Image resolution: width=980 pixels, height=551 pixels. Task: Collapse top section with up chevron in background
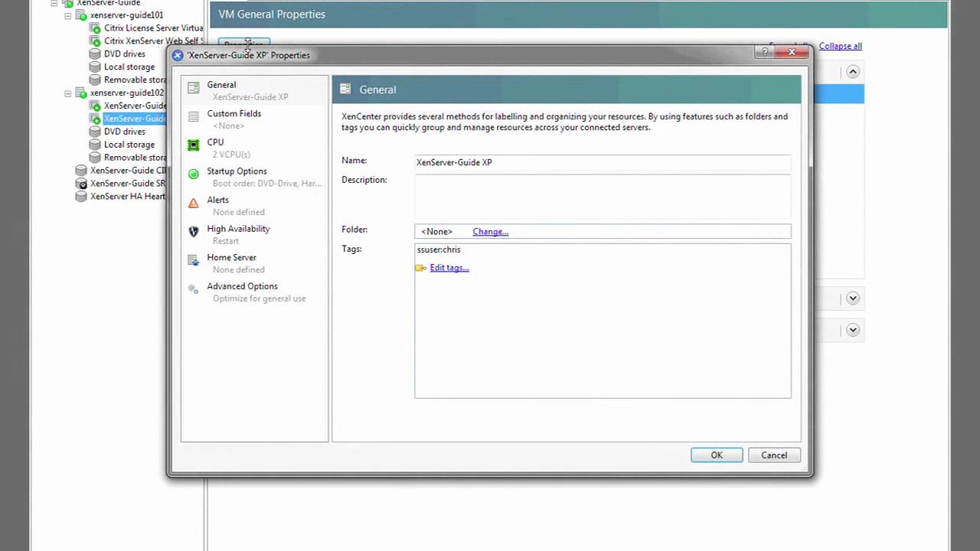point(852,72)
